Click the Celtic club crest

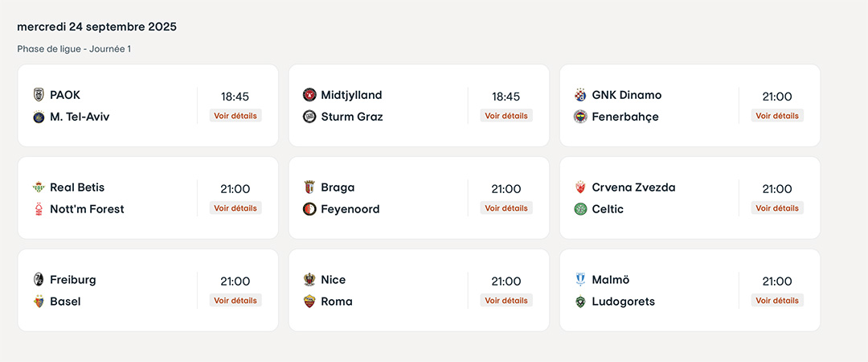pos(580,209)
